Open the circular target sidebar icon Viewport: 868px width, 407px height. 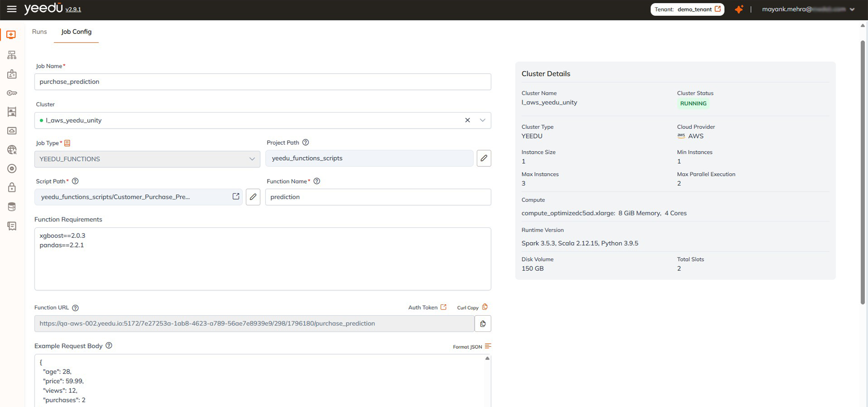12,169
